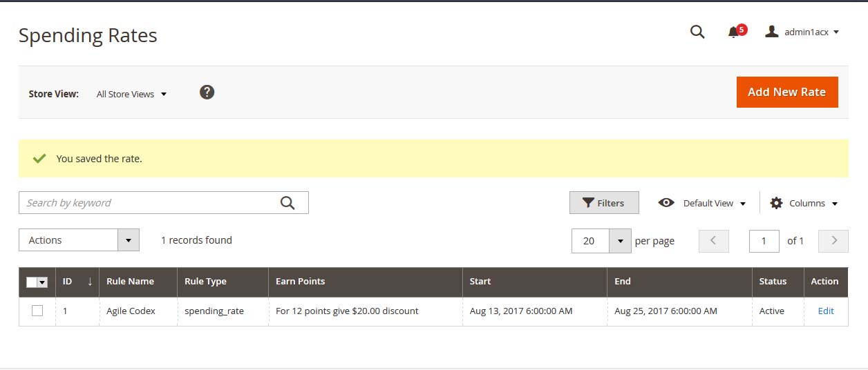
Task: Toggle the select-all checkbox in table header
Action: click(x=32, y=282)
